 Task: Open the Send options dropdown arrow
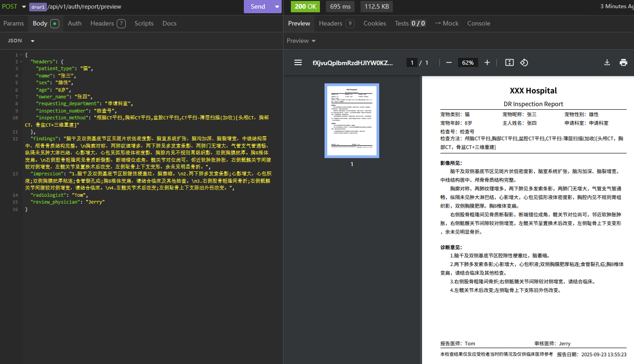(x=277, y=6)
